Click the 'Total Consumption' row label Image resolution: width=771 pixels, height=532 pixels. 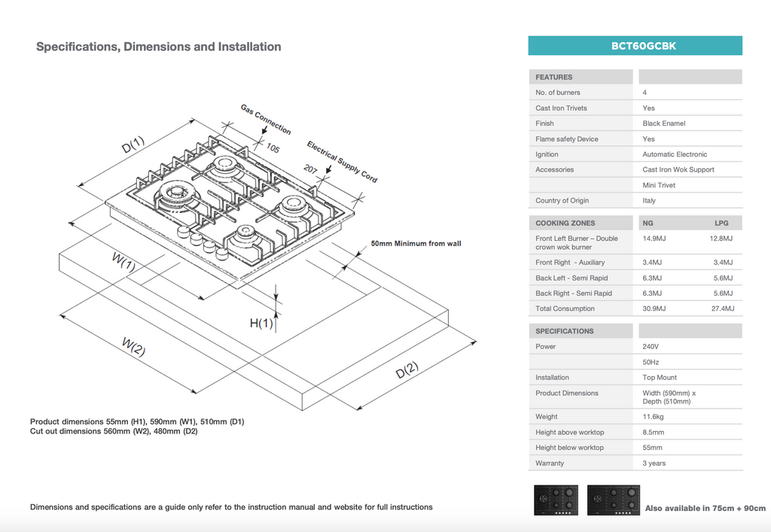565,309
